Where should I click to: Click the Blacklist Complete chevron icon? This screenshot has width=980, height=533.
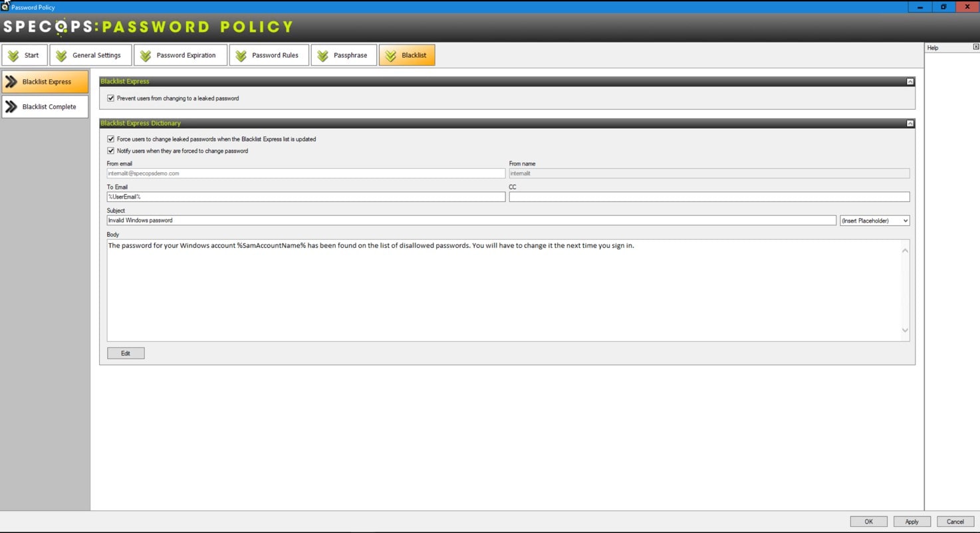coord(11,106)
